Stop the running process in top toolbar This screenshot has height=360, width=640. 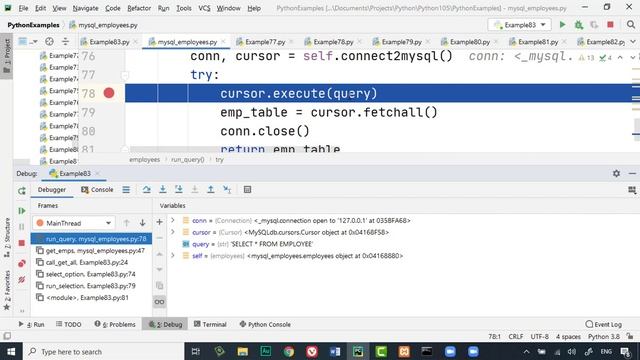point(610,25)
